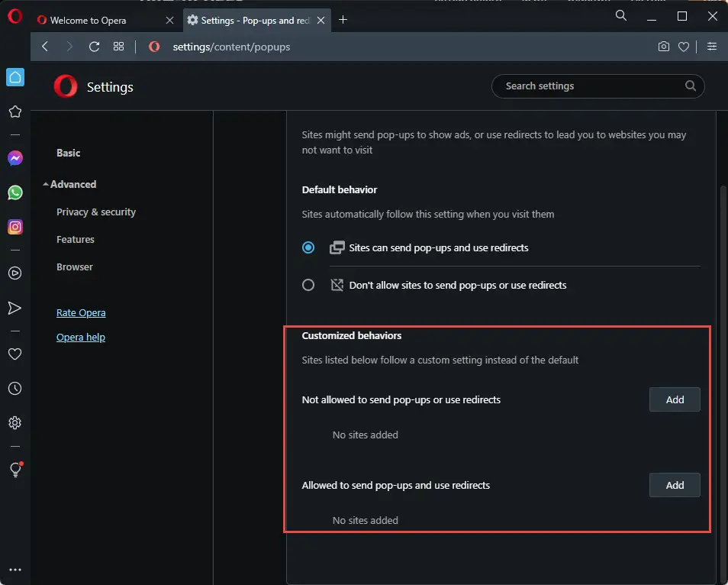Add site to Not allowed pop-ups list
This screenshot has width=728, height=585.
(x=675, y=399)
